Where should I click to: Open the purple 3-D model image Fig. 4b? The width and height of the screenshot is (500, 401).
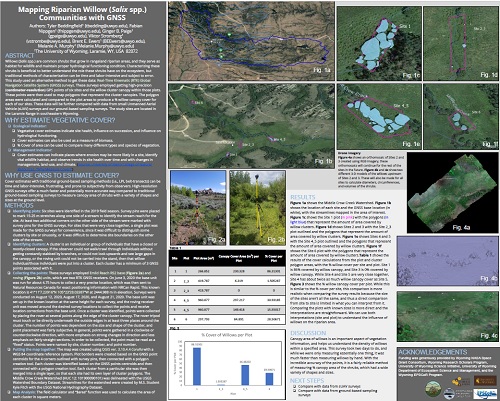(447, 261)
